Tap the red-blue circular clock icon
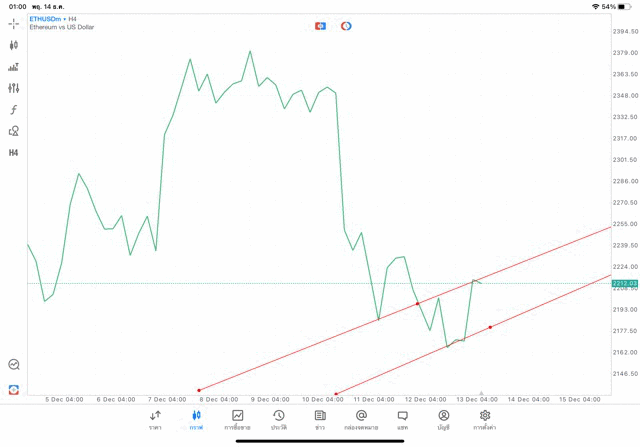 (x=346, y=25)
